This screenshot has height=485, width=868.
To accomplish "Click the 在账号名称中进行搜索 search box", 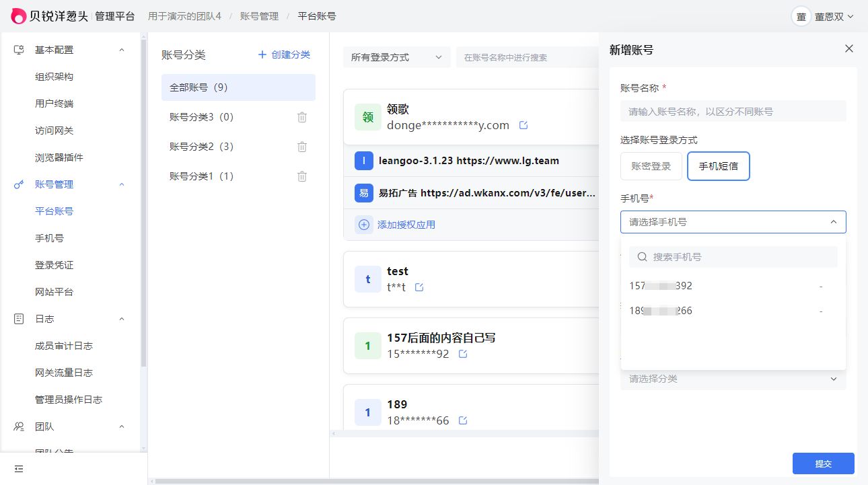I will (x=528, y=57).
